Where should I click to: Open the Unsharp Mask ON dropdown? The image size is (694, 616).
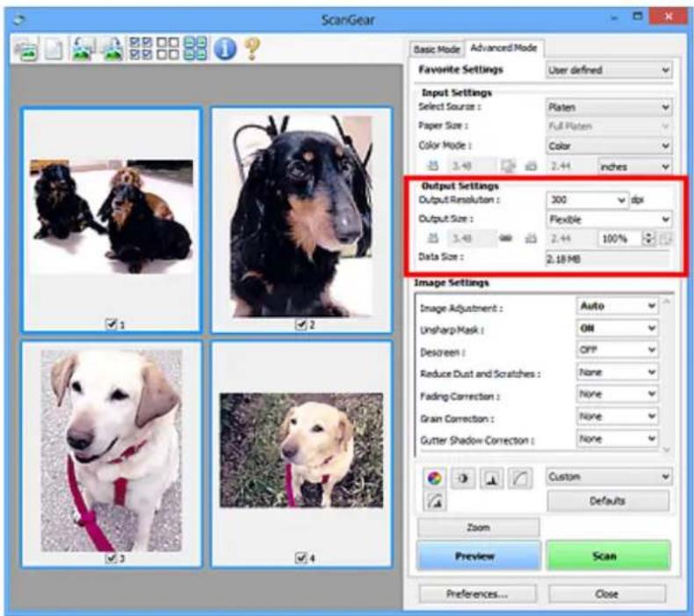[618, 328]
